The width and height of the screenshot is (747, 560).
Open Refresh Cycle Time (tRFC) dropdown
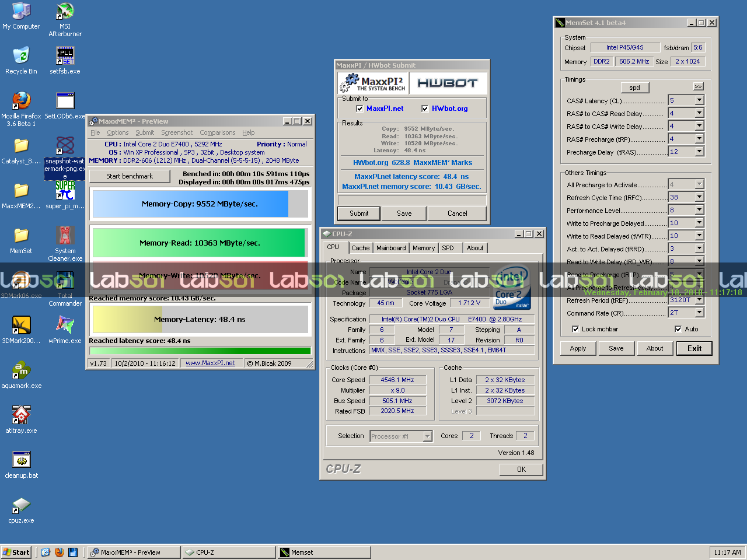pyautogui.click(x=699, y=197)
